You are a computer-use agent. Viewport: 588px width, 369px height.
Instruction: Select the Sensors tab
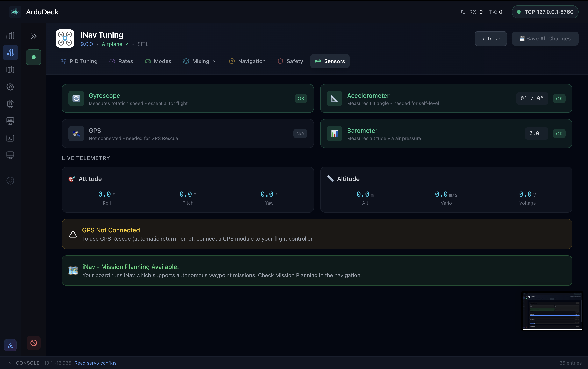pos(330,61)
